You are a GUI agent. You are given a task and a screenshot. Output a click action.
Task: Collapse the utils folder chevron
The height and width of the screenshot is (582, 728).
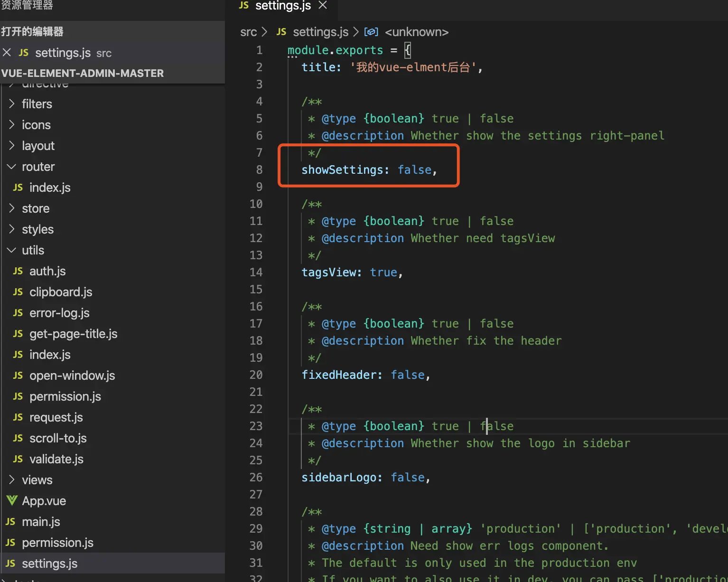click(12, 250)
